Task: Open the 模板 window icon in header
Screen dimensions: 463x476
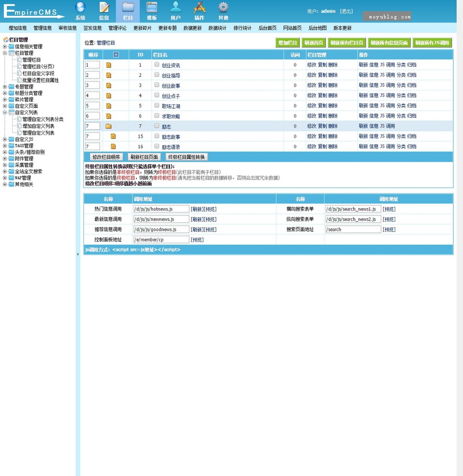Action: pos(152,7)
